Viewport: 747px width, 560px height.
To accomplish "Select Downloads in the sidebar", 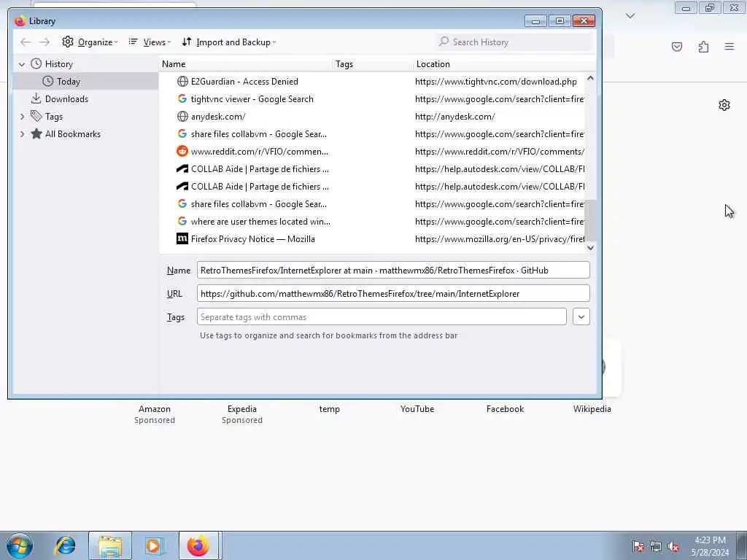I will click(66, 99).
